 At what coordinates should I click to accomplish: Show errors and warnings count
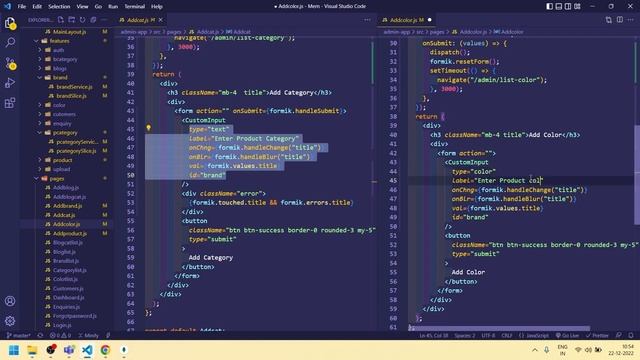60,336
